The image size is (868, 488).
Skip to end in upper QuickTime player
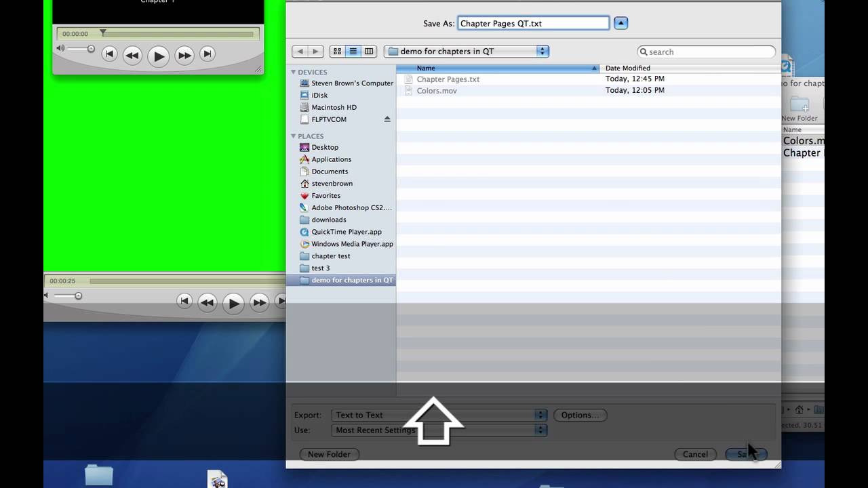click(208, 54)
